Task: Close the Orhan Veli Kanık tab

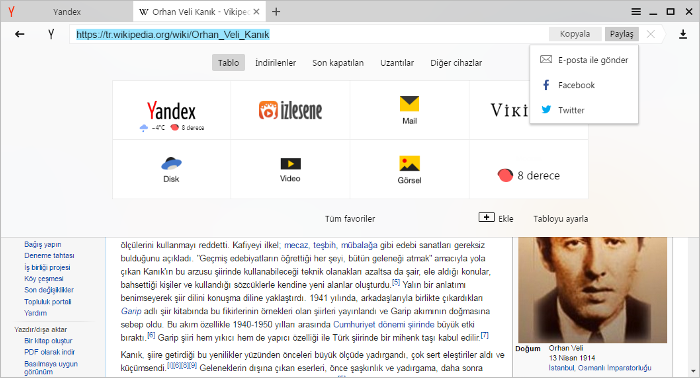Action: [256, 12]
